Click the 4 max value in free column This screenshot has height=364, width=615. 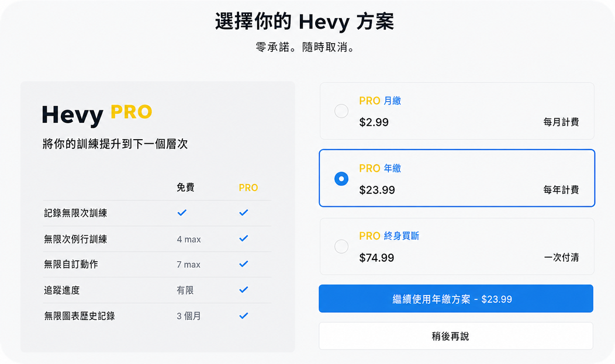pos(189,240)
